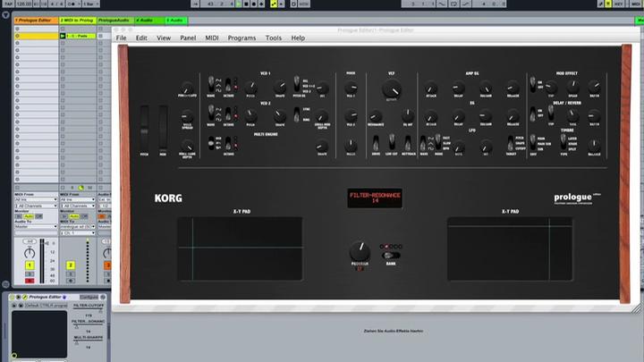644x362 pixels.
Task: Click the LFO Int knob
Action: tap(486, 147)
